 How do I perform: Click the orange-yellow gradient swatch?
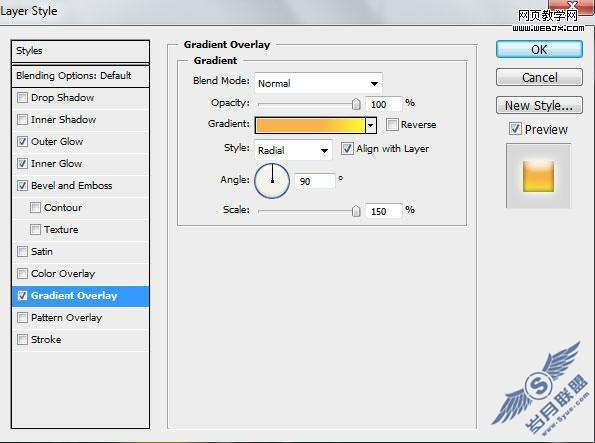(x=310, y=125)
